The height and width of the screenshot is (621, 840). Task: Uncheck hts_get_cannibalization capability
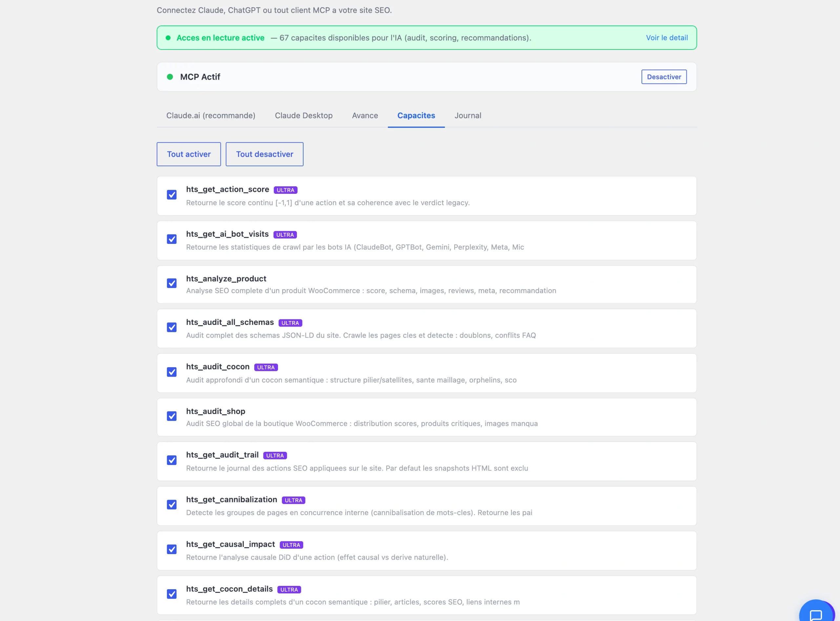pos(172,505)
